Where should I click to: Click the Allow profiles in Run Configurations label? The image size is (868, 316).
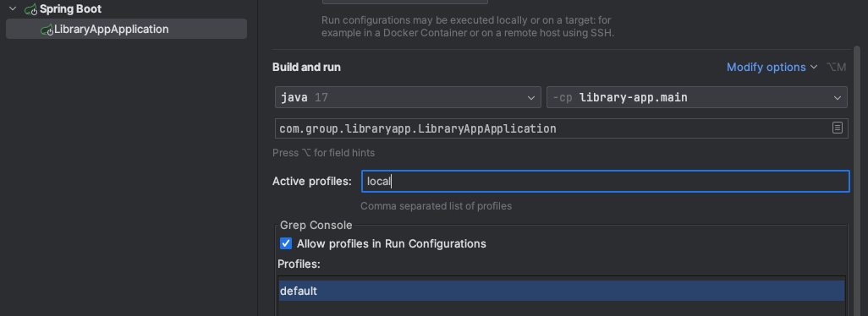[x=392, y=243]
